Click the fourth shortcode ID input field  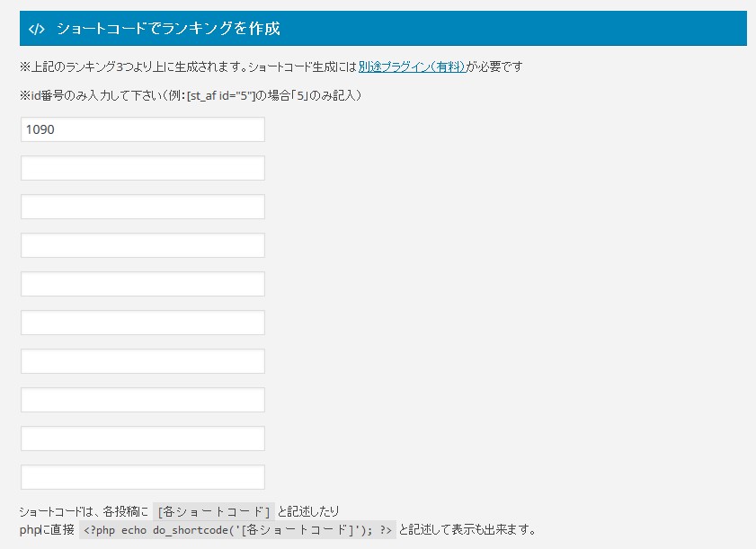143,245
